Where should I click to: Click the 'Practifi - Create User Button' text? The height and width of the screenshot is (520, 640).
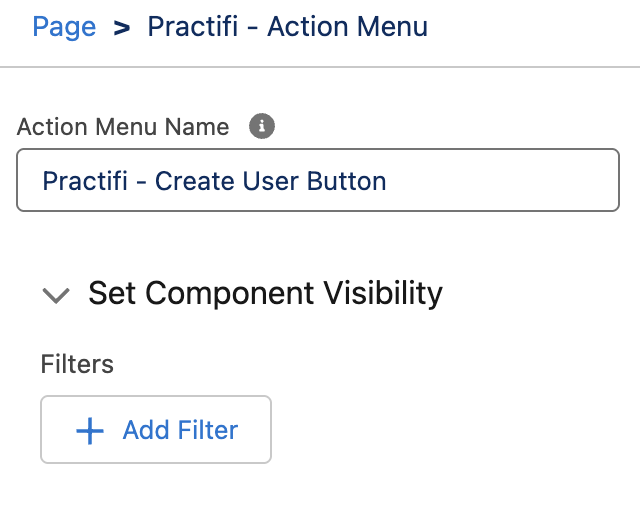(214, 181)
